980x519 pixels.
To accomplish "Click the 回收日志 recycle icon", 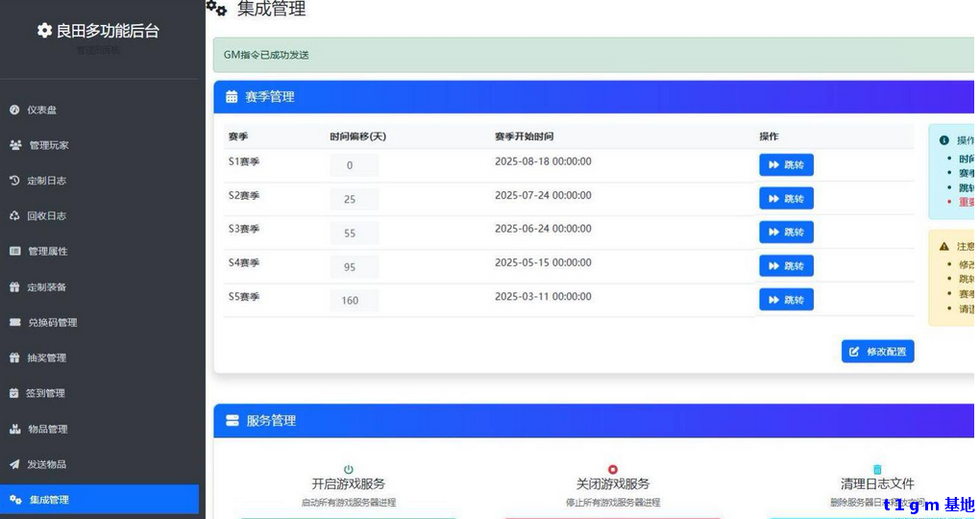I will pos(14,215).
